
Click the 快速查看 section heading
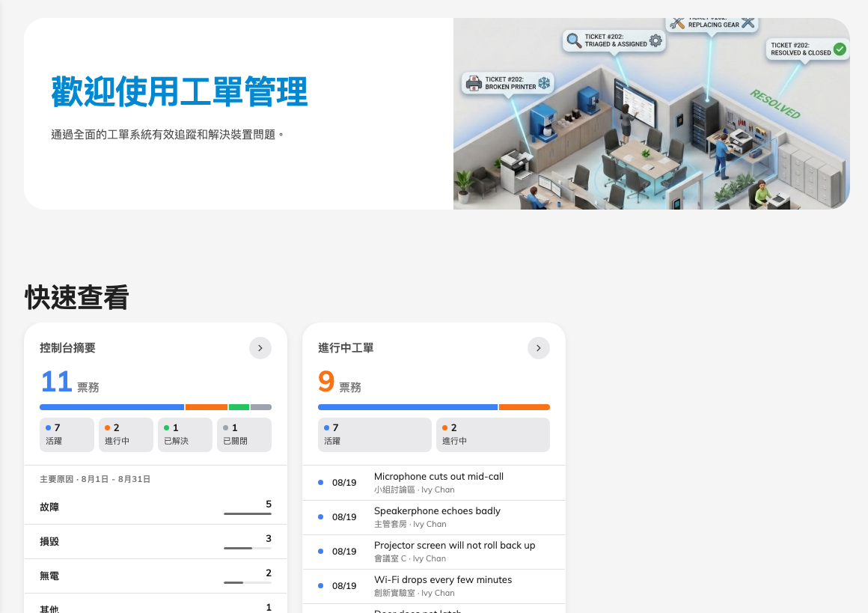77,297
